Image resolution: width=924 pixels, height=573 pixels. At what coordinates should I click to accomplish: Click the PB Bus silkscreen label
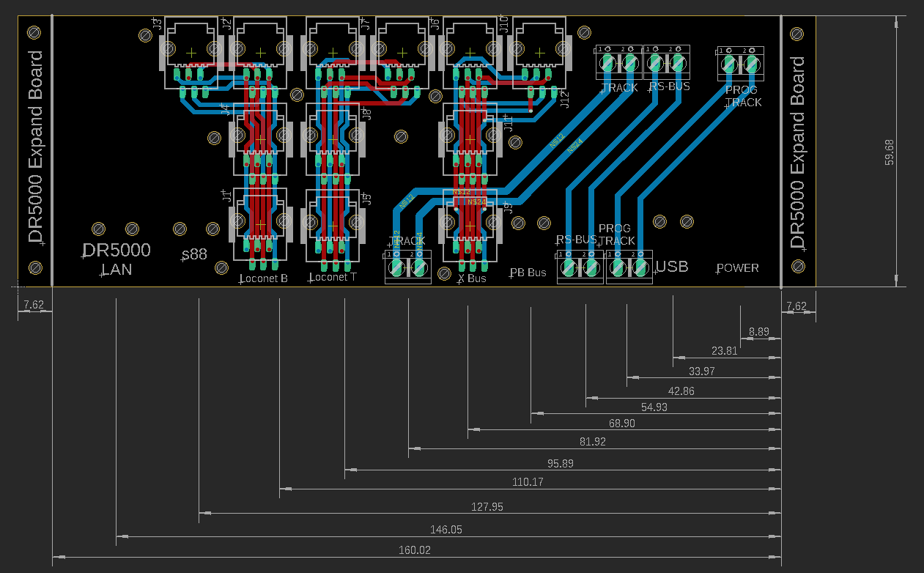coord(528,273)
